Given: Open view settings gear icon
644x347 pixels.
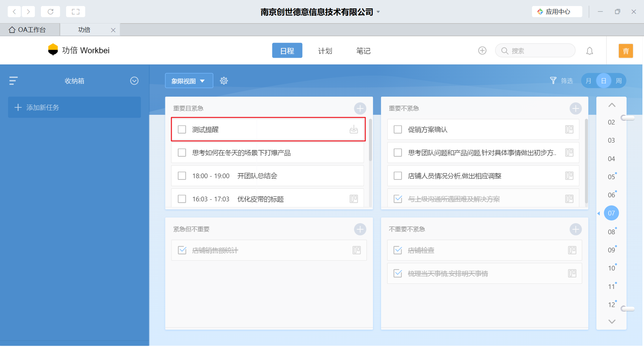Looking at the screenshot, I should tap(224, 81).
